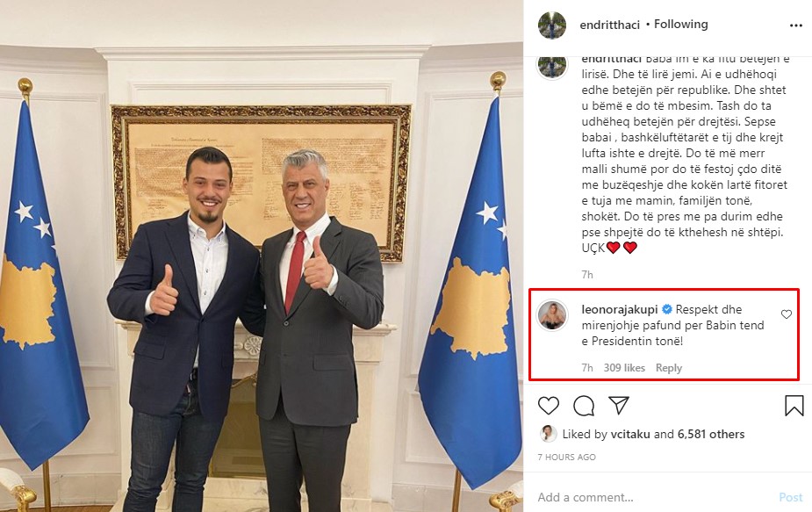812x512 pixels.
Task: Open the 7 HOURS AGO timestamp link
Action: 566,457
